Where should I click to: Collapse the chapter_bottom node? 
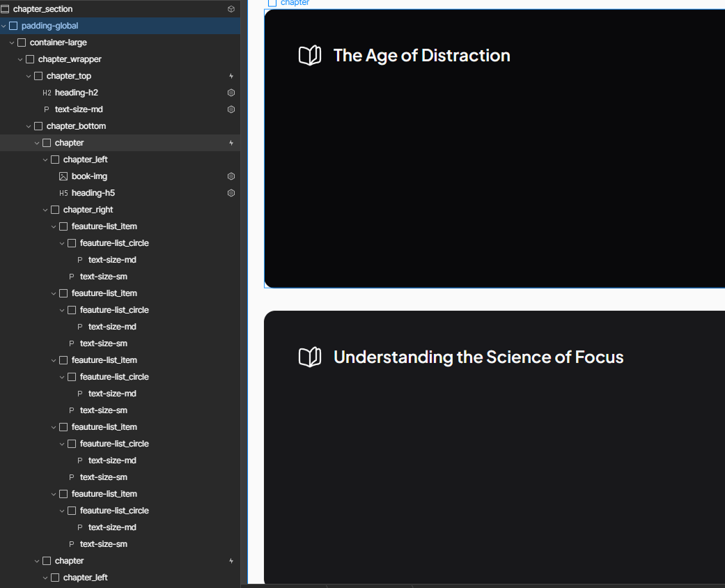click(x=29, y=126)
